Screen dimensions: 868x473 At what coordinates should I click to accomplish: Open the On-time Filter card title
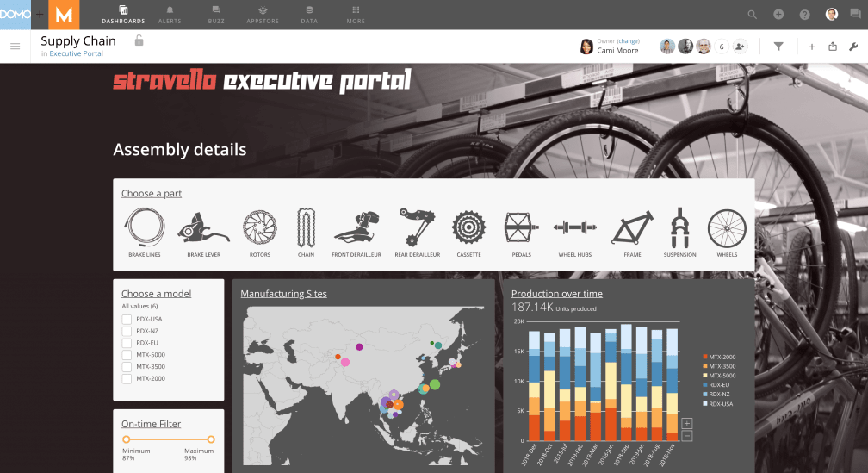[x=152, y=424]
